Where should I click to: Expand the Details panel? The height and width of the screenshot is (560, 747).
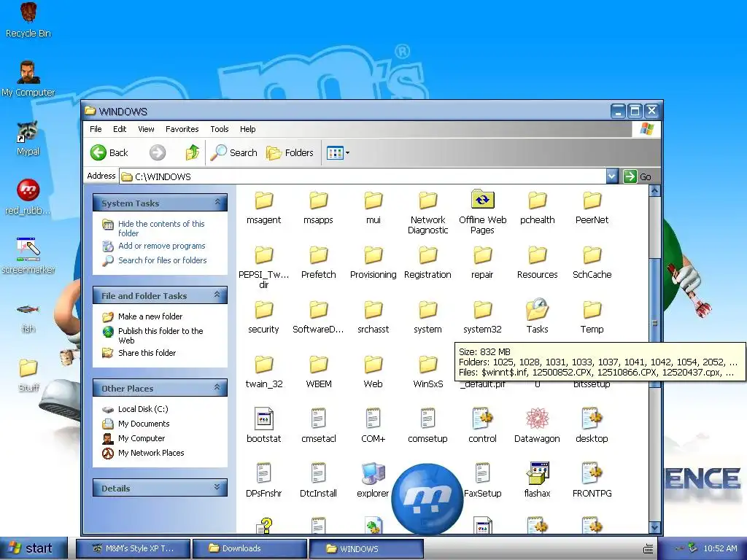[x=217, y=487]
